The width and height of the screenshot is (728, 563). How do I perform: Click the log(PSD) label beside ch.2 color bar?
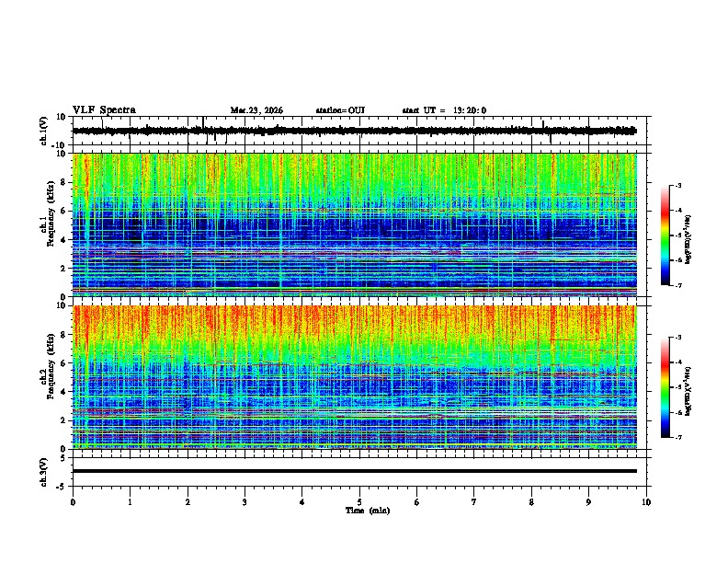click(x=688, y=392)
